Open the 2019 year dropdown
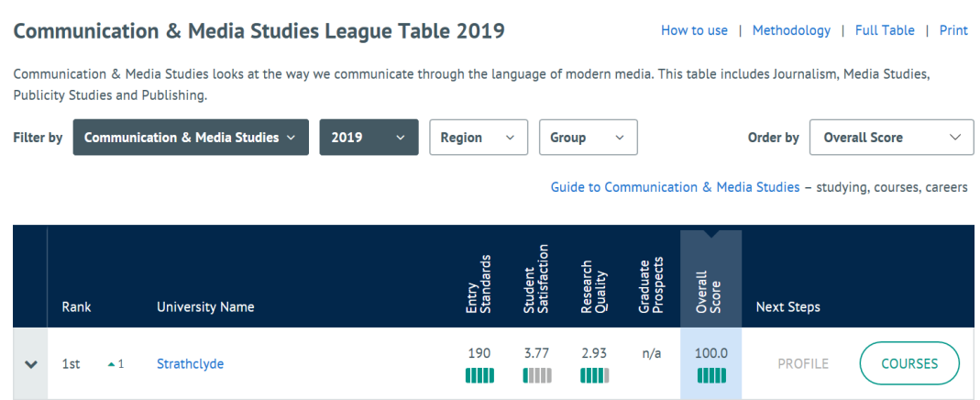 pos(369,138)
